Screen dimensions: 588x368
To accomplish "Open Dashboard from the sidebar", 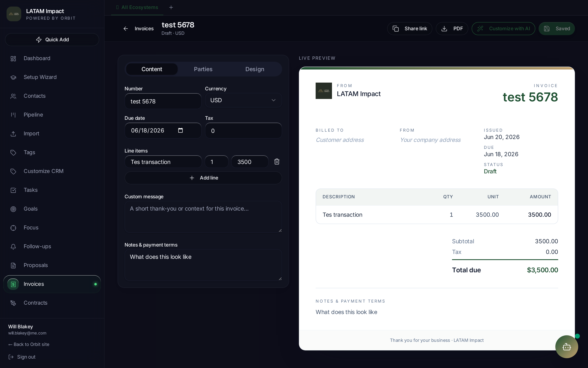I will pos(52,58).
